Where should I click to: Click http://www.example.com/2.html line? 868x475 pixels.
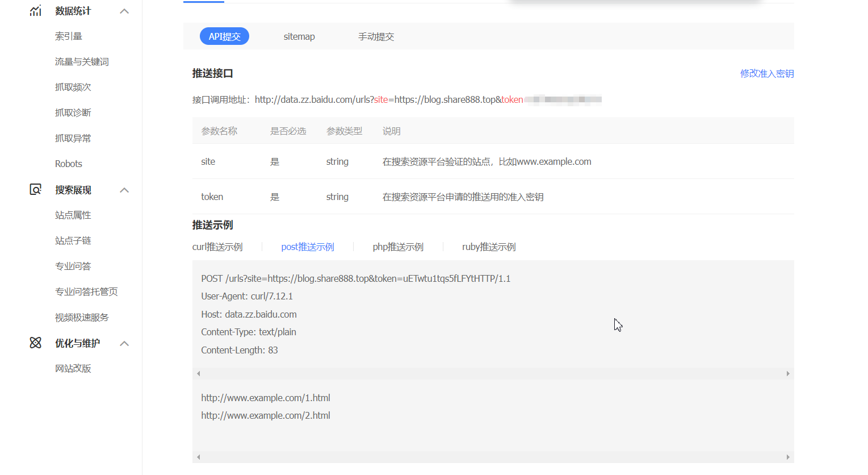click(266, 415)
